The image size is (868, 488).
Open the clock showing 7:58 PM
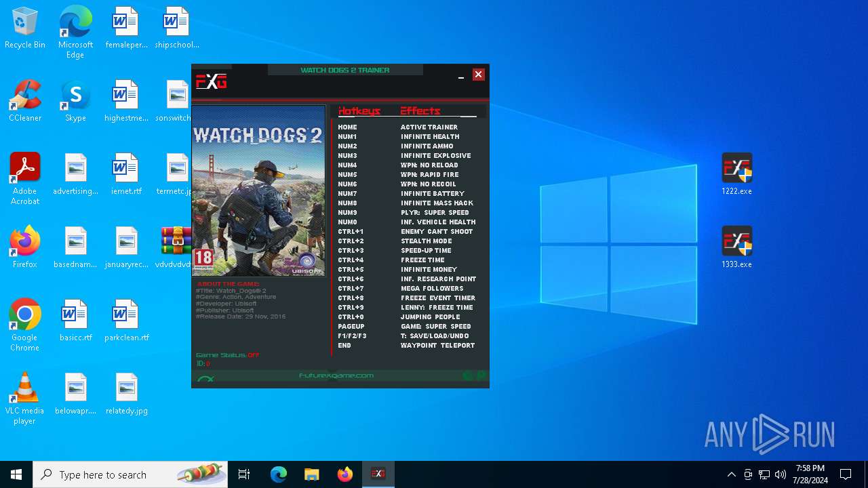(810, 474)
